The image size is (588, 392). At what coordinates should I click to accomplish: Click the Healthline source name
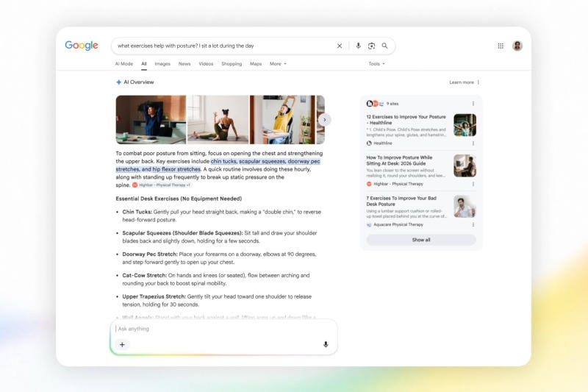[383, 143]
